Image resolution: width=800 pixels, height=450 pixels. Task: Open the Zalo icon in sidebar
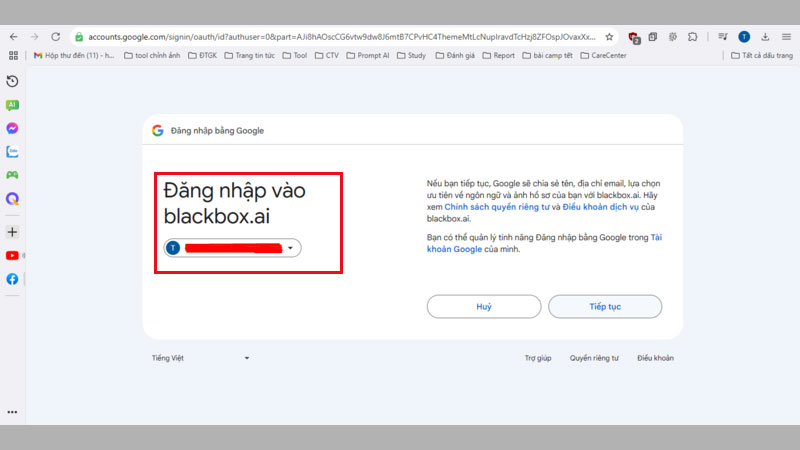tap(12, 152)
